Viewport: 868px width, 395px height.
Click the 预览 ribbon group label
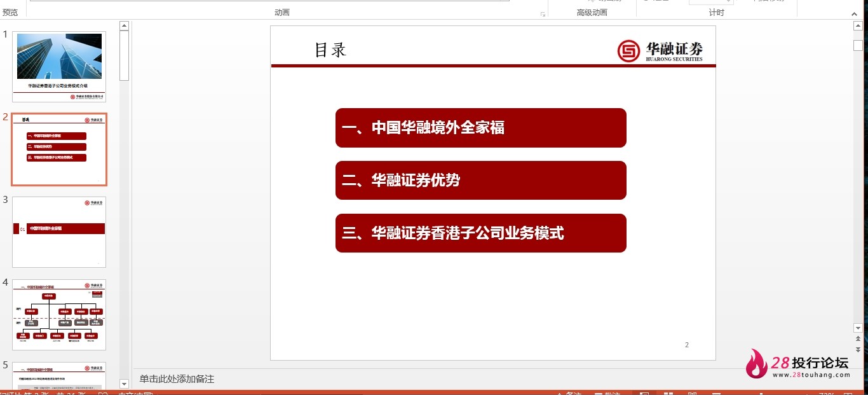pos(10,13)
